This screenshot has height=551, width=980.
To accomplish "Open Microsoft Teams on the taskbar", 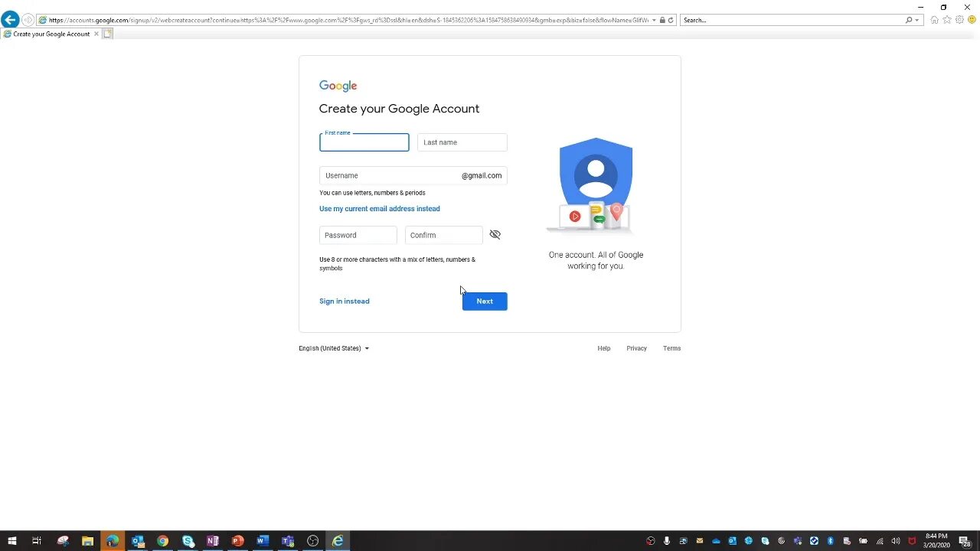I will pos(288,541).
